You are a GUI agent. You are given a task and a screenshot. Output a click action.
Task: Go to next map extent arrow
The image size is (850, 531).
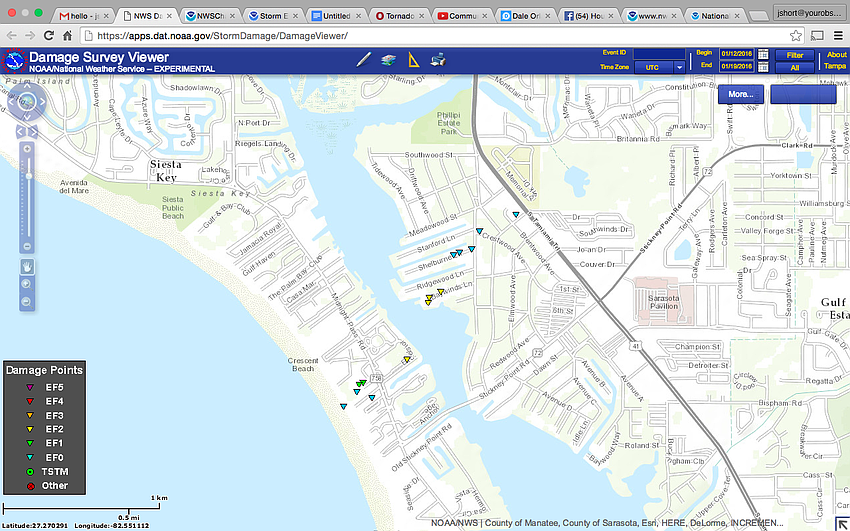click(x=33, y=132)
